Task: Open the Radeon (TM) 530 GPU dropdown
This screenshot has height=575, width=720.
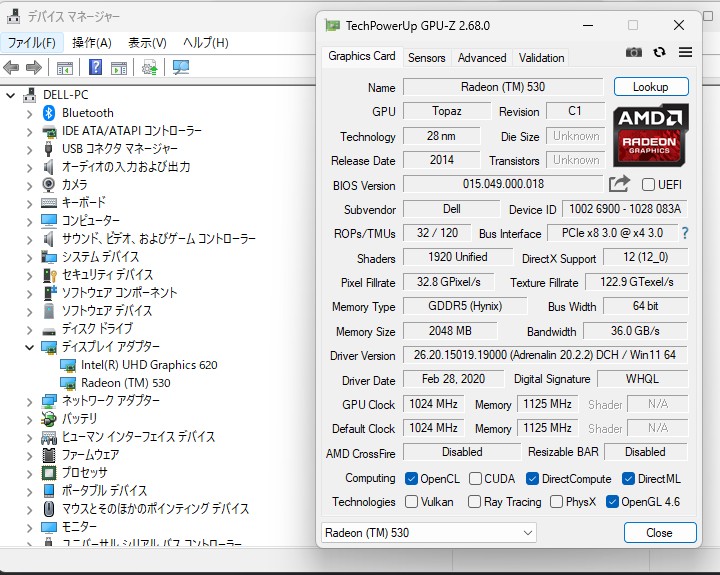Action: tap(429, 533)
